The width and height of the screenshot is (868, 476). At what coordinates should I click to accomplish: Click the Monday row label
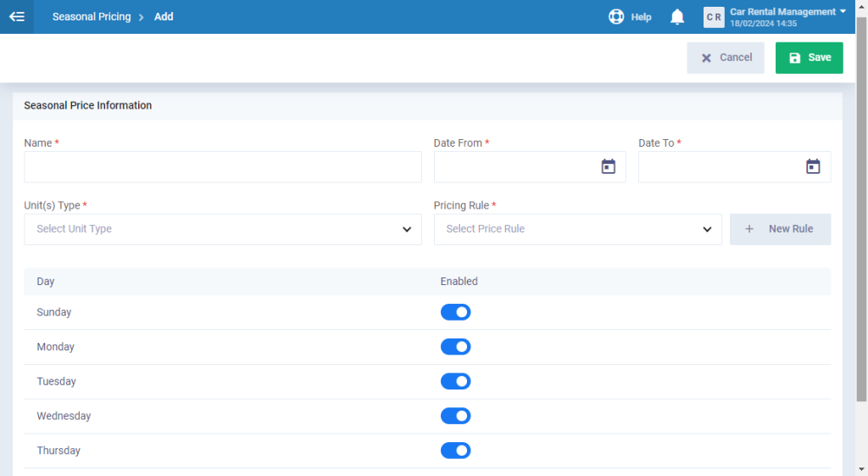coord(55,347)
